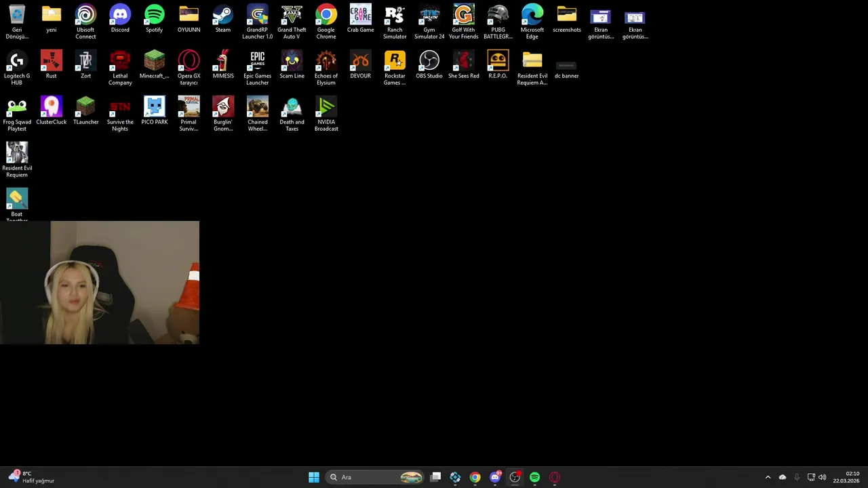The image size is (868, 488).
Task: Select the Recycle Bin (Geri Dönüşüm) icon
Action: (17, 22)
